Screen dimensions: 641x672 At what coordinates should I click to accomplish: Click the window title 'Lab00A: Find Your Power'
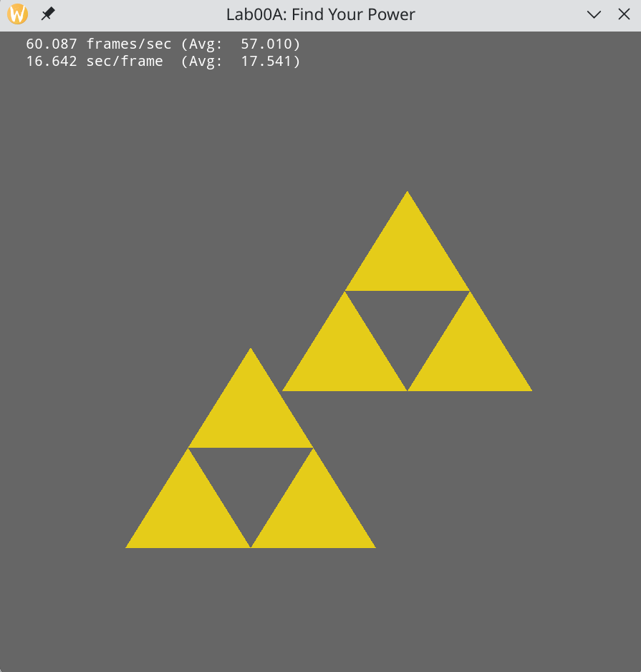[x=321, y=14]
